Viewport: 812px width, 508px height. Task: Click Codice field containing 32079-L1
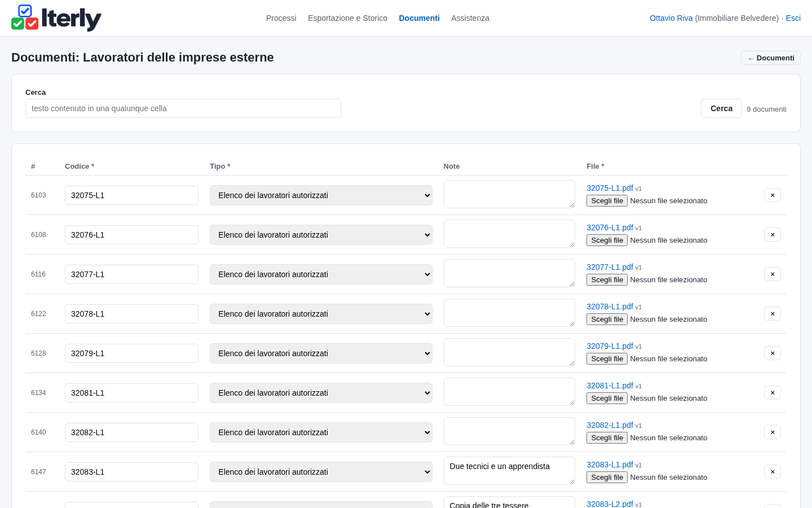point(131,353)
